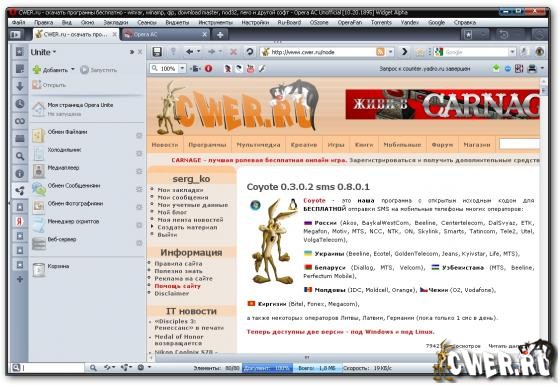560x385 pixels.
Task: Toggle settings gear for Веб-сервер service
Action: pos(139,243)
